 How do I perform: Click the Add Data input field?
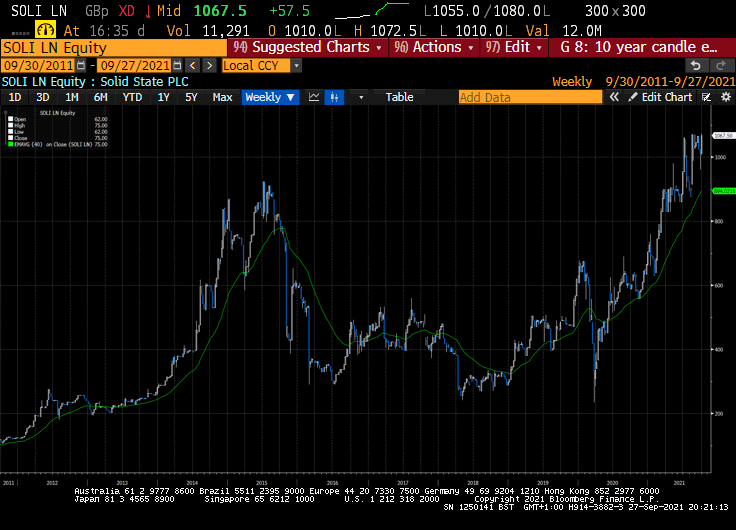(530, 97)
